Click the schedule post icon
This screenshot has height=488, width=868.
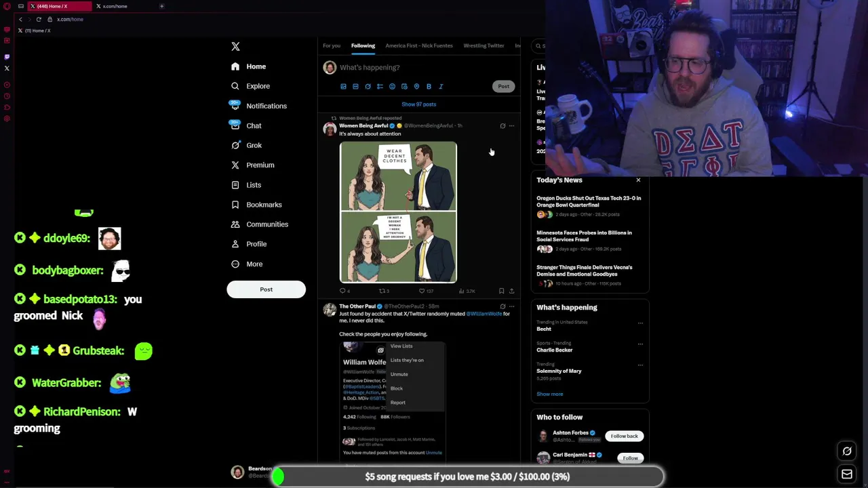coord(404,87)
